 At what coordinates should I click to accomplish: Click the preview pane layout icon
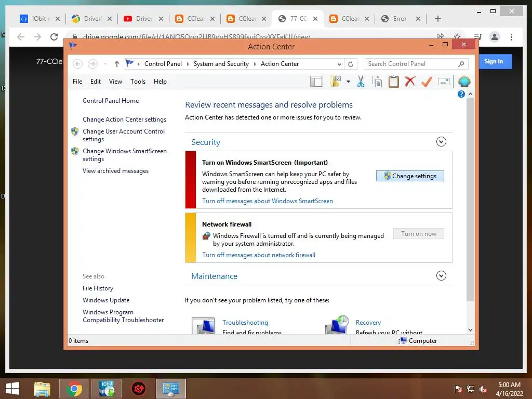tap(316, 82)
